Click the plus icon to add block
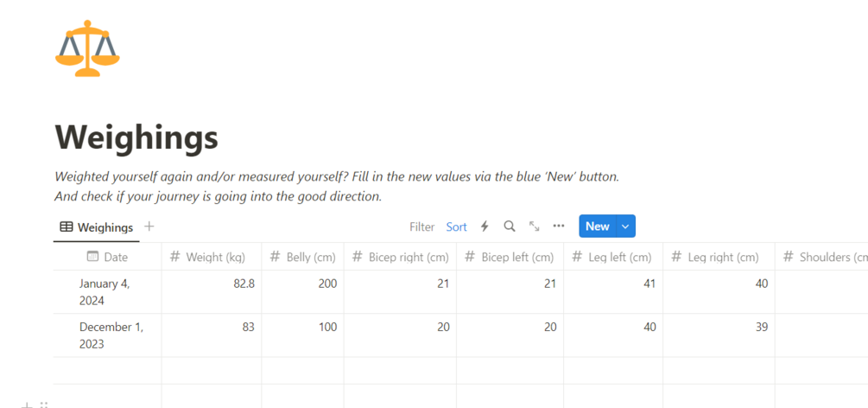The image size is (868, 408). [x=27, y=405]
